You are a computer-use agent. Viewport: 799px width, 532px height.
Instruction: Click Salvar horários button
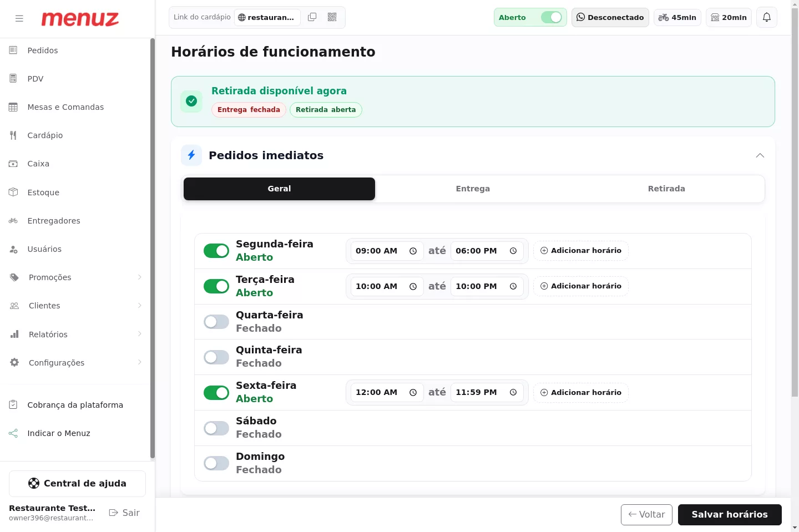(730, 515)
